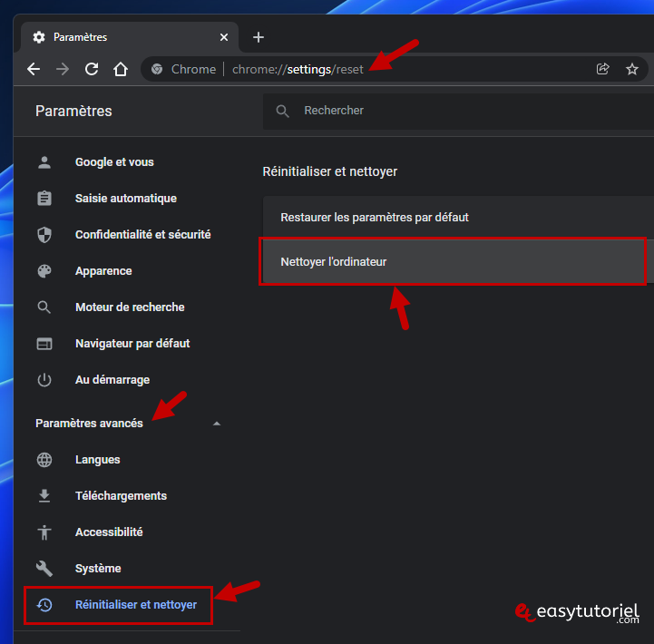This screenshot has width=654, height=644.
Task: Click the power icon for Au démarrage
Action: (x=44, y=380)
